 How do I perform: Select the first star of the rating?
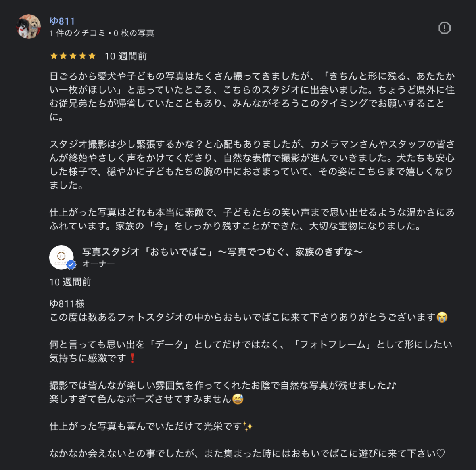pyautogui.click(x=54, y=56)
